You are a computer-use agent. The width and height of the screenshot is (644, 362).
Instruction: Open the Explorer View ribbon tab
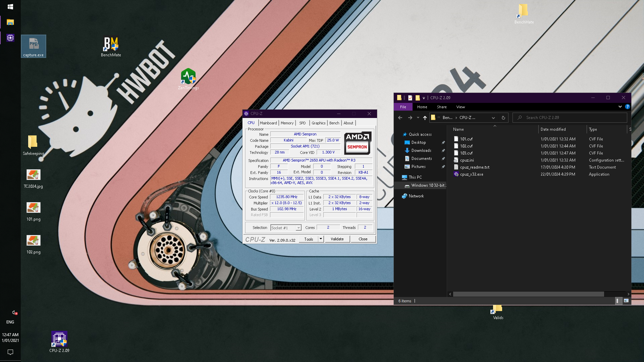pyautogui.click(x=461, y=107)
